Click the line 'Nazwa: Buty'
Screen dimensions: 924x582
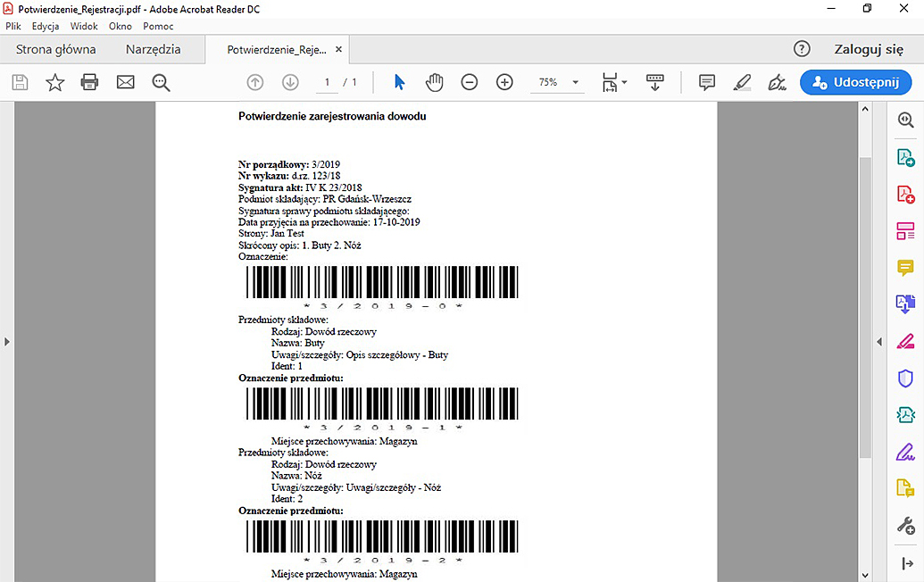297,343
